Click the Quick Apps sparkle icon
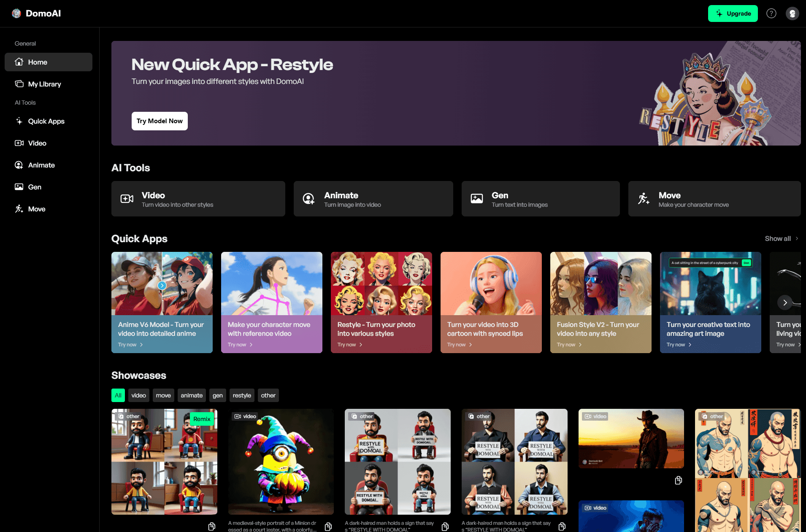The width and height of the screenshot is (806, 532). click(x=19, y=121)
